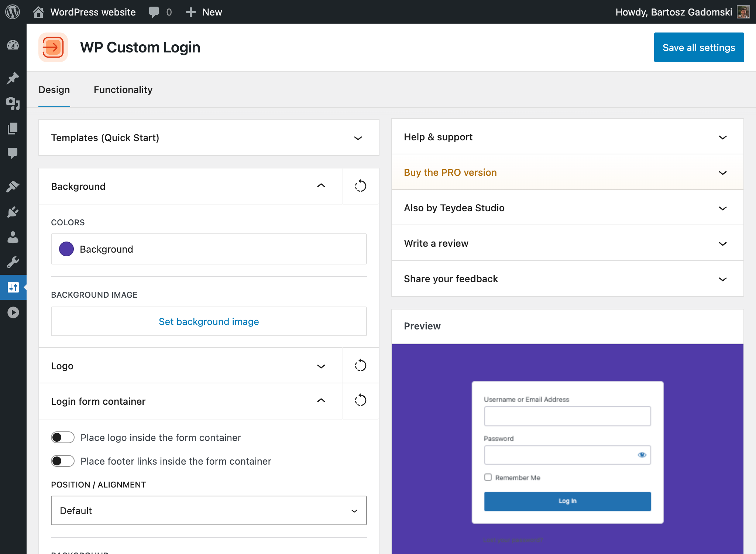Open the Position / Alignment dropdown
This screenshot has height=554, width=756.
209,510
